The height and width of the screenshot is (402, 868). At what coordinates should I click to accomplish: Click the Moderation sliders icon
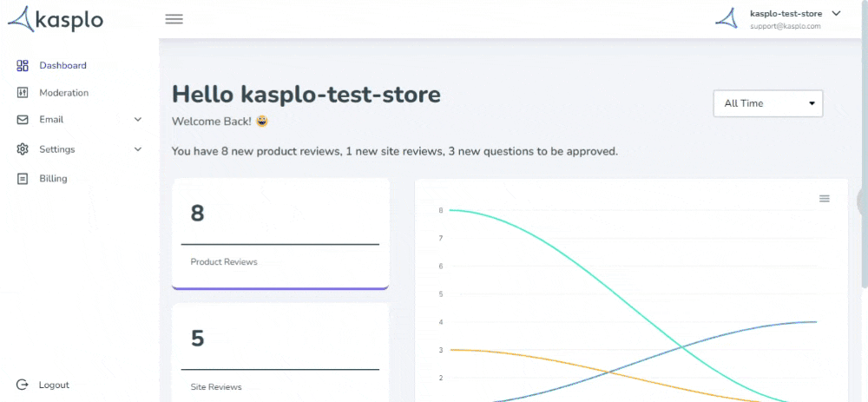[23, 93]
